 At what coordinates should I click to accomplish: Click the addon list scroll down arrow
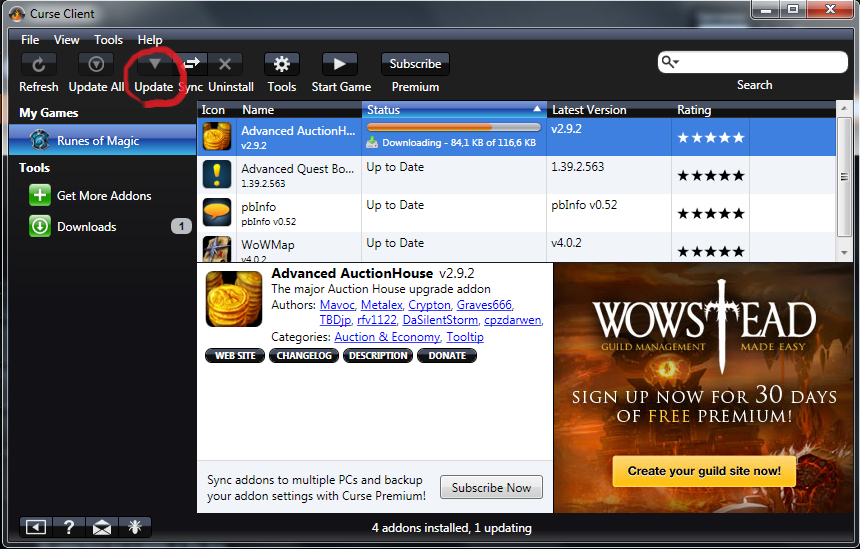pos(844,253)
